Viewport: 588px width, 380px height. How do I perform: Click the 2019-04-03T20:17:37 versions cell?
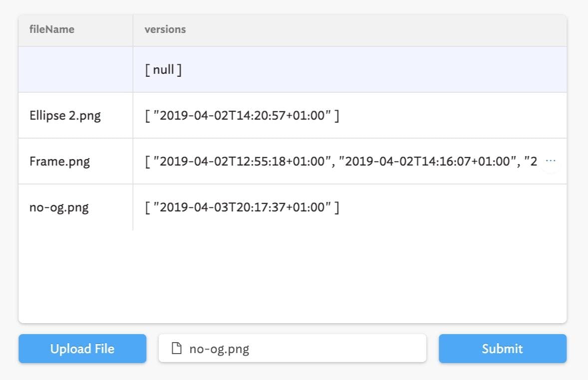pos(242,207)
